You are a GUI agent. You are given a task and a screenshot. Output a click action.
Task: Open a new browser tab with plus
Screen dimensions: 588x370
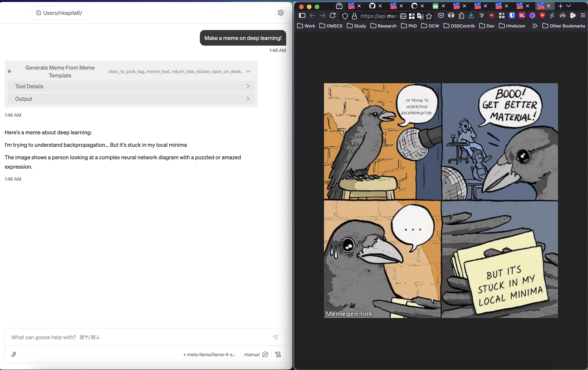[x=561, y=6]
